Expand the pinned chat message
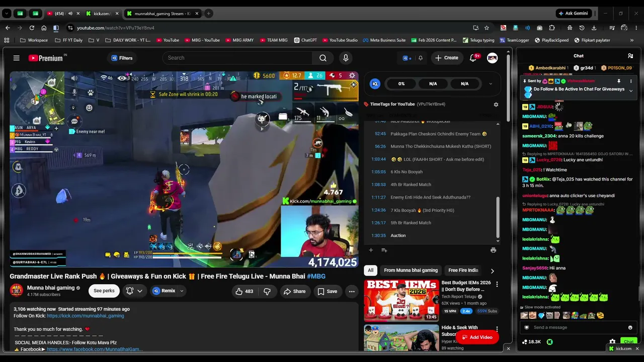The image size is (644, 362). pos(631,91)
